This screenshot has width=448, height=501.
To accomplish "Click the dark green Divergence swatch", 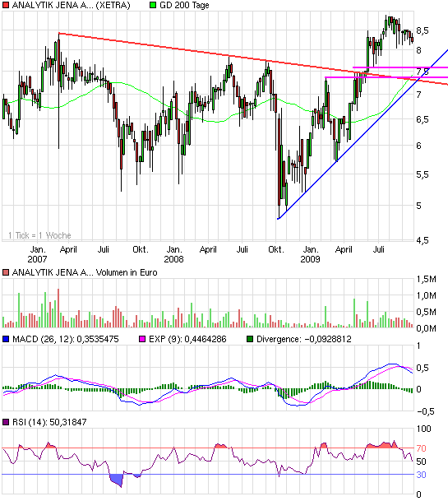I will click(x=250, y=339).
